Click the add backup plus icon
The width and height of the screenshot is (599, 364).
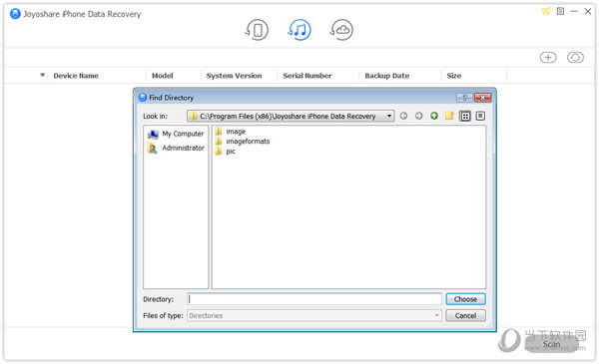pyautogui.click(x=548, y=57)
